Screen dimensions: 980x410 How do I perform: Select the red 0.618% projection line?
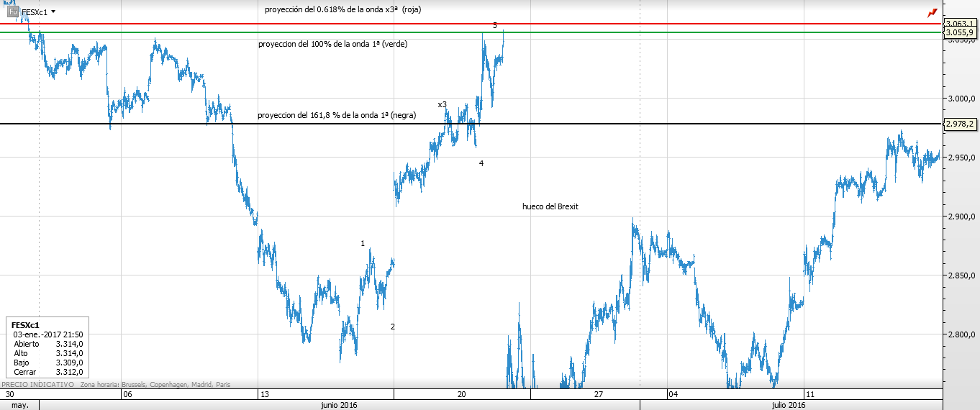click(x=471, y=24)
